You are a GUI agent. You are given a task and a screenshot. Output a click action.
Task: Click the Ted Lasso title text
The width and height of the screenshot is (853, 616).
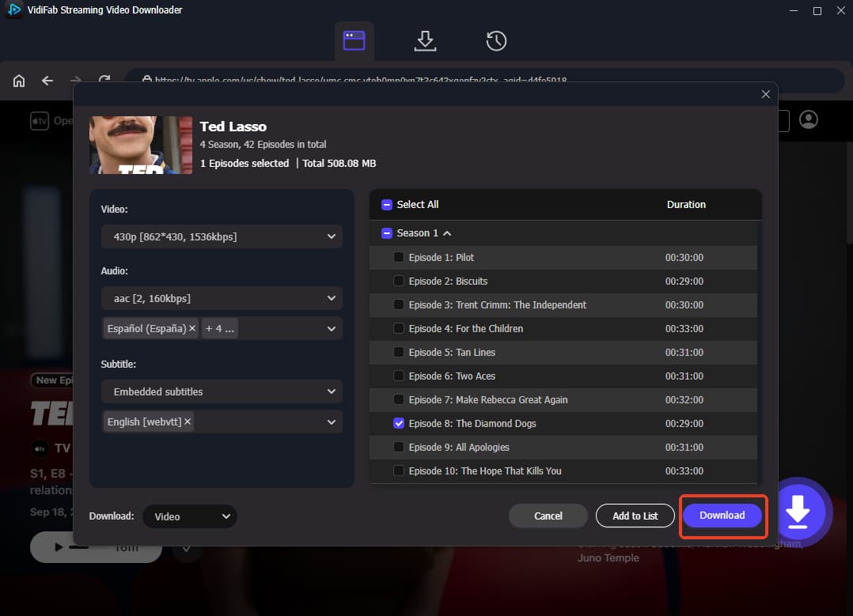pyautogui.click(x=233, y=127)
